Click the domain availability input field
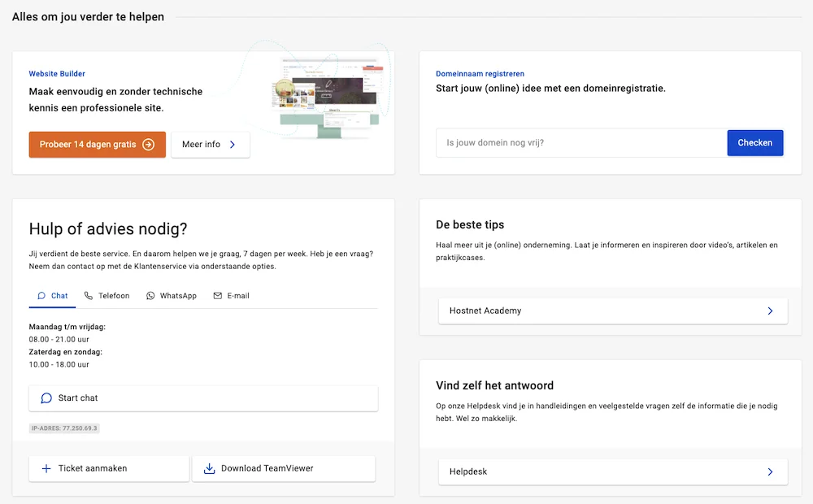813x504 pixels. [x=569, y=142]
